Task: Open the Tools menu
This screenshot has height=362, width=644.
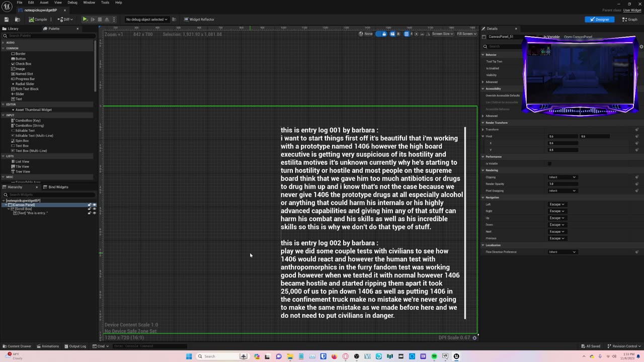Action: coord(105,3)
